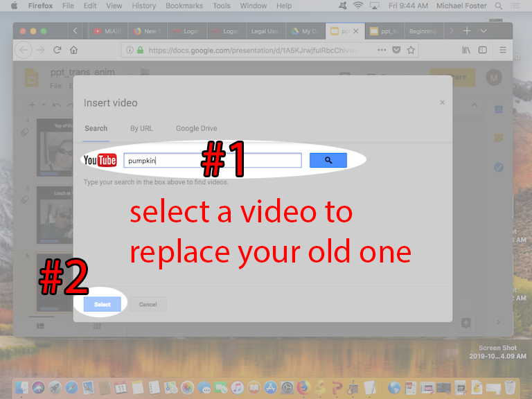Open the History menu in menu bar
Viewport: 532px width, 399px height.
click(143, 6)
